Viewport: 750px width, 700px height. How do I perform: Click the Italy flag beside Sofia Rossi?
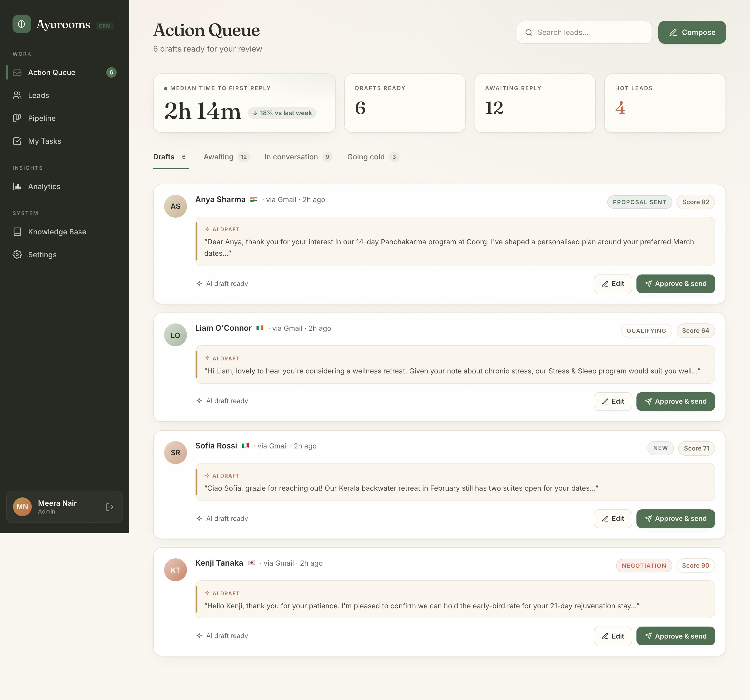[246, 445]
